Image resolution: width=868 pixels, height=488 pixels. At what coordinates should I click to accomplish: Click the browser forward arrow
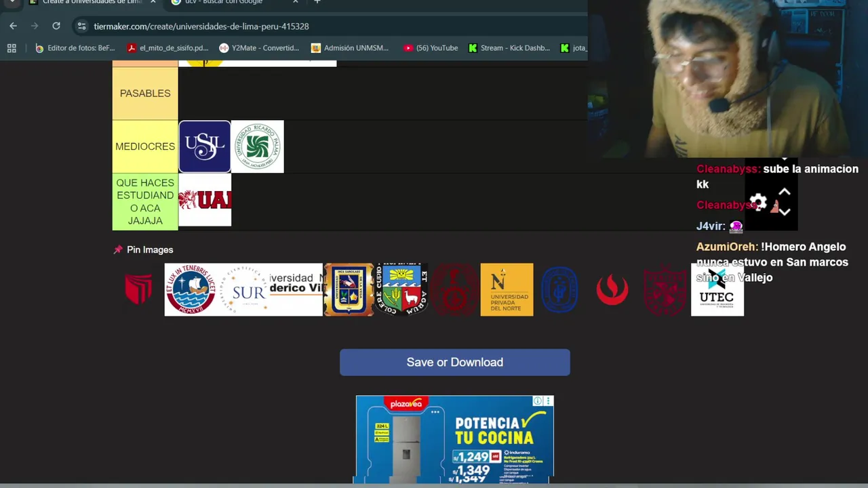tap(35, 26)
